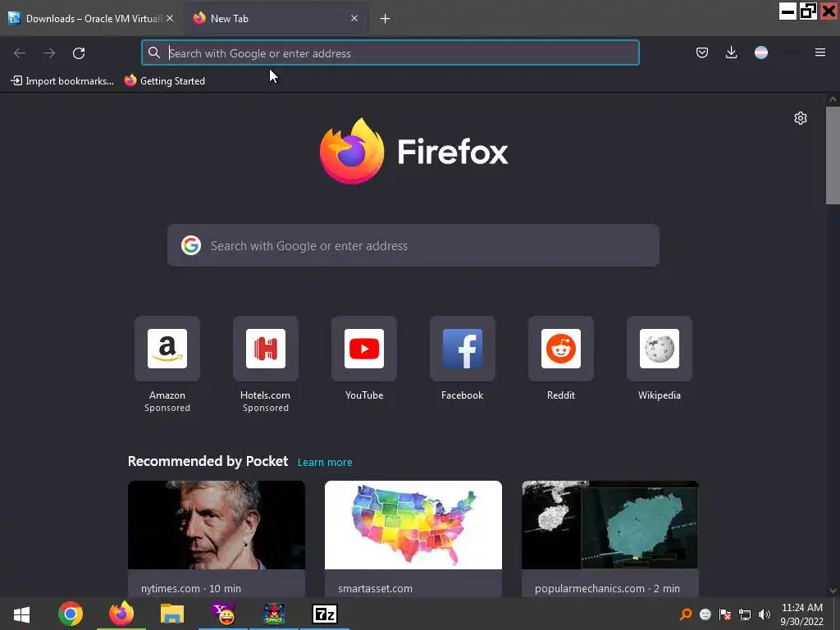Click the gray round tray icon

(x=705, y=614)
